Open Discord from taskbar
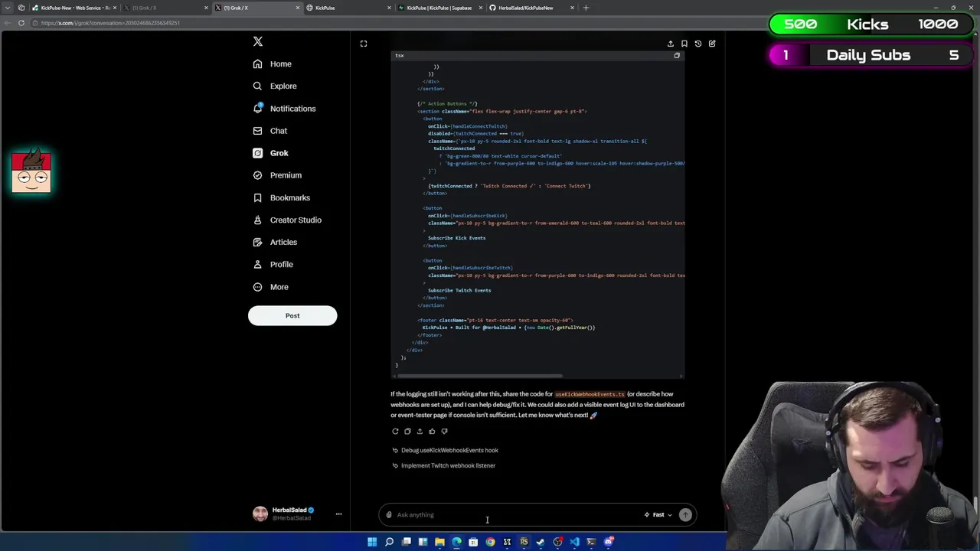 click(x=608, y=542)
